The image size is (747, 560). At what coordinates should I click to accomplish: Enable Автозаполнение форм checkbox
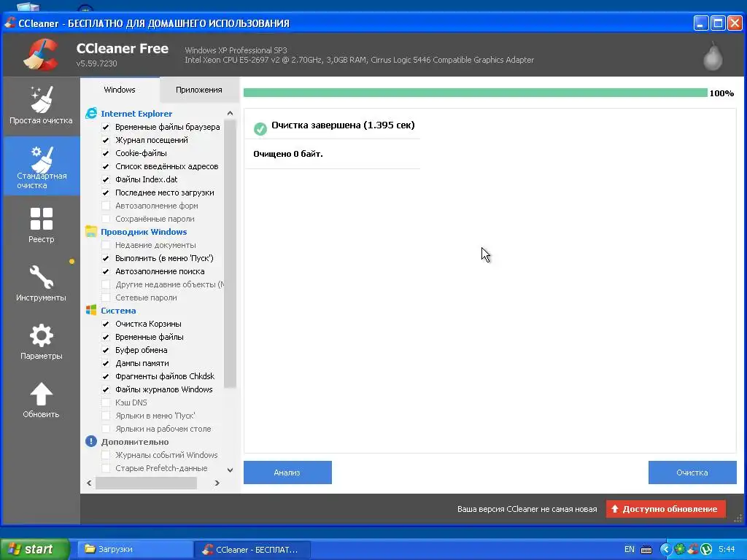coord(106,206)
